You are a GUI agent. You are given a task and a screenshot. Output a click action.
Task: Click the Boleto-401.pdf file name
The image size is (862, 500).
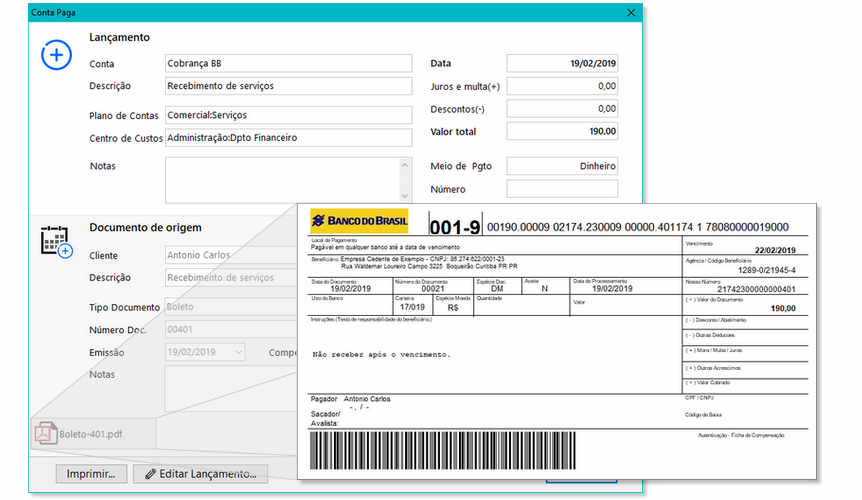91,434
